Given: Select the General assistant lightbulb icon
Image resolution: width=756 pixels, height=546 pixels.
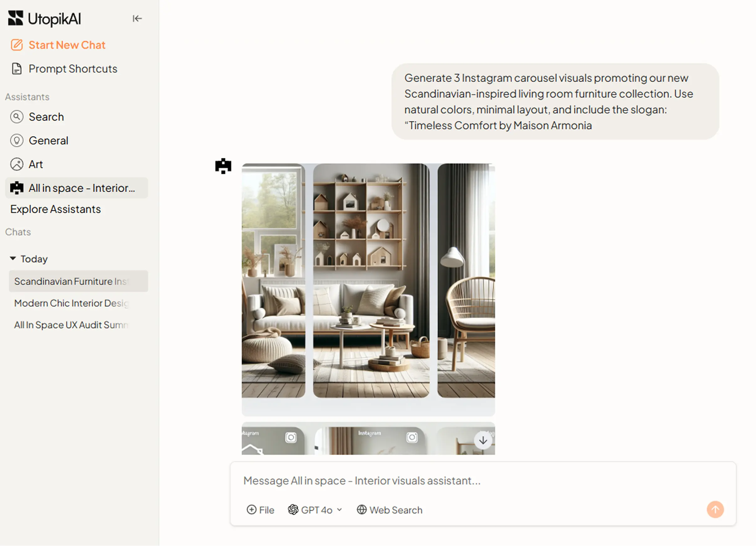Looking at the screenshot, I should click(17, 140).
